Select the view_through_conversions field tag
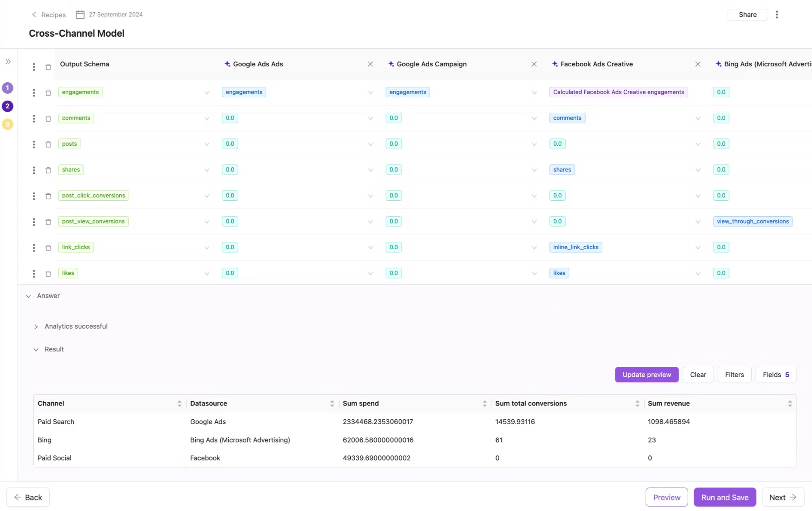 coord(753,222)
